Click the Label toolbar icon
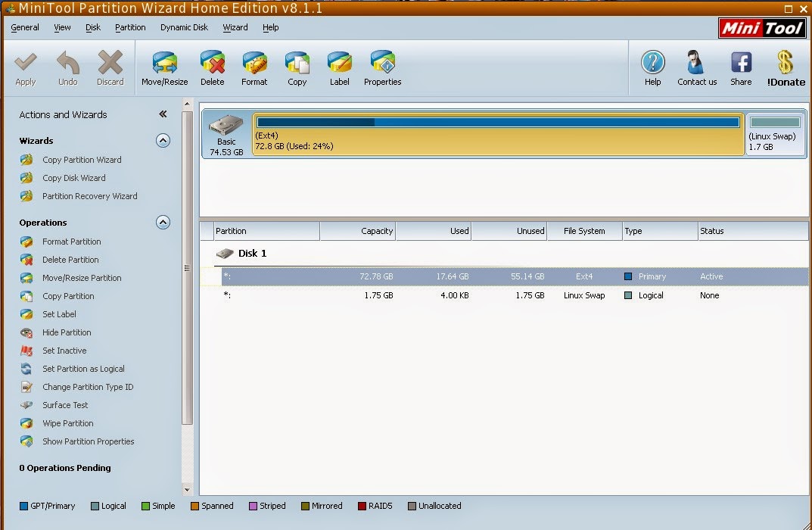The width and height of the screenshot is (812, 530). pyautogui.click(x=340, y=68)
